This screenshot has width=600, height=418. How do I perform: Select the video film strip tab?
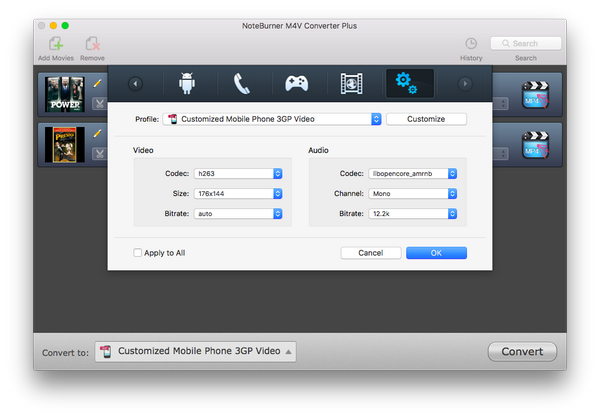351,83
